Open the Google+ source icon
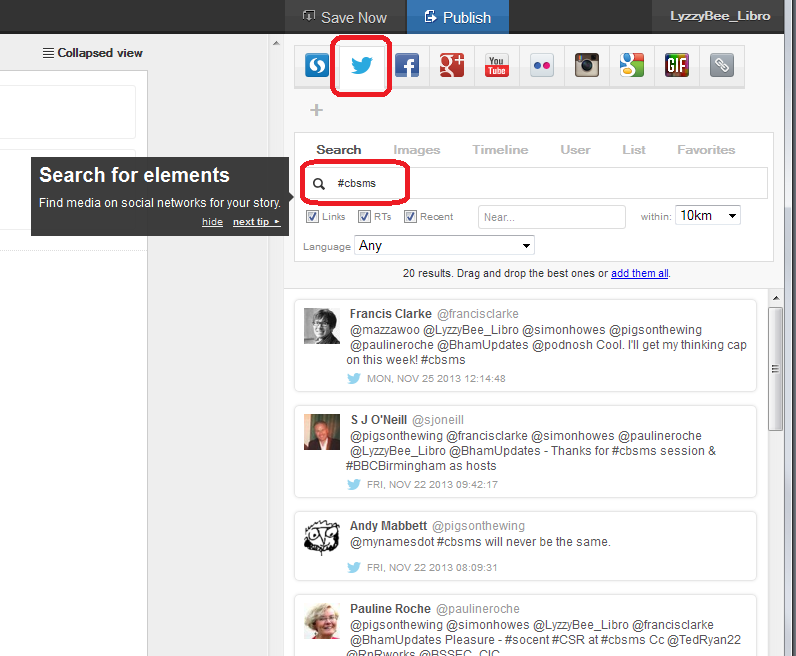The height and width of the screenshot is (656, 796). coord(451,66)
